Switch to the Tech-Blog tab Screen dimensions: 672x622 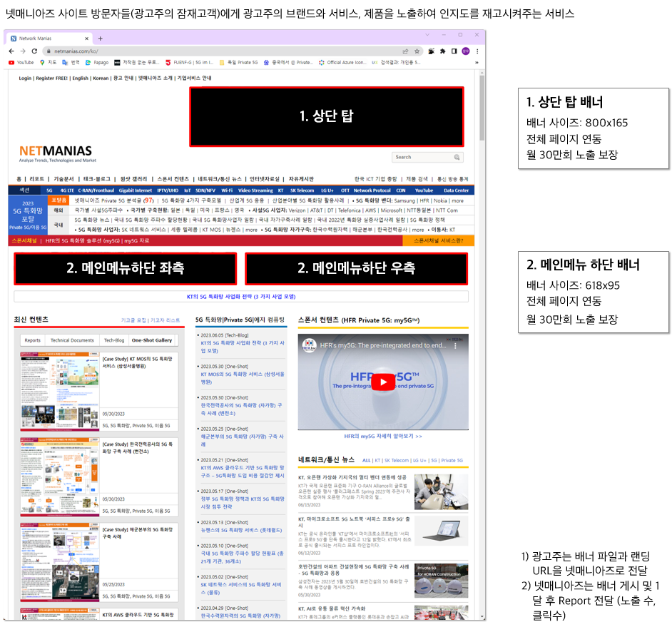pyautogui.click(x=114, y=340)
